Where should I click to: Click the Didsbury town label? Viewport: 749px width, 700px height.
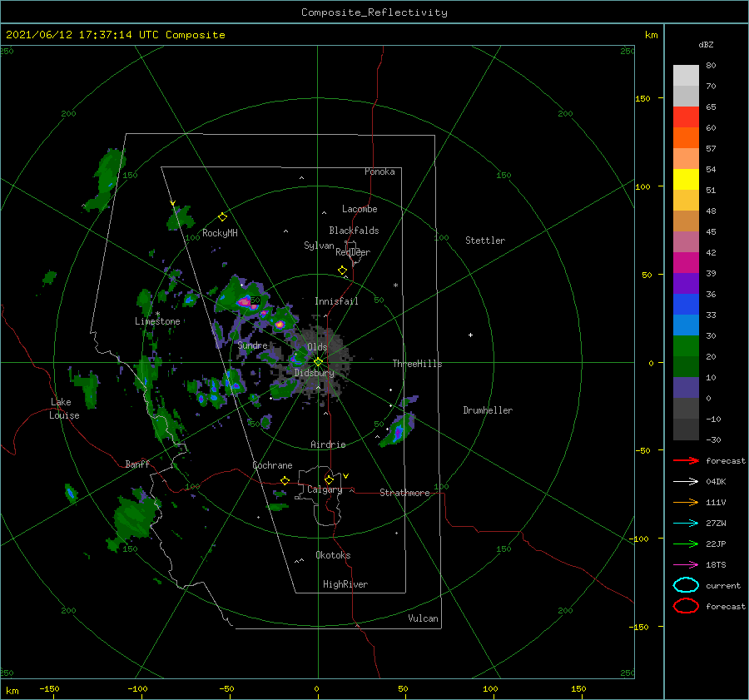pyautogui.click(x=315, y=373)
